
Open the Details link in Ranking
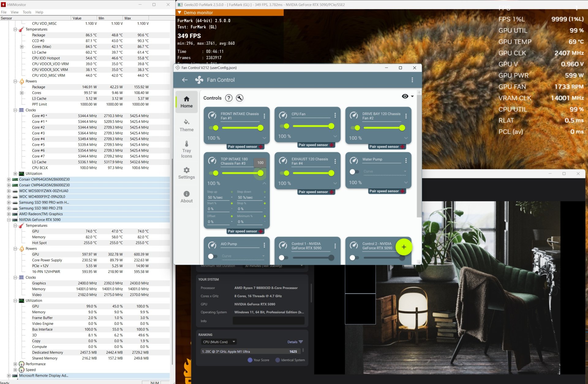(292, 342)
